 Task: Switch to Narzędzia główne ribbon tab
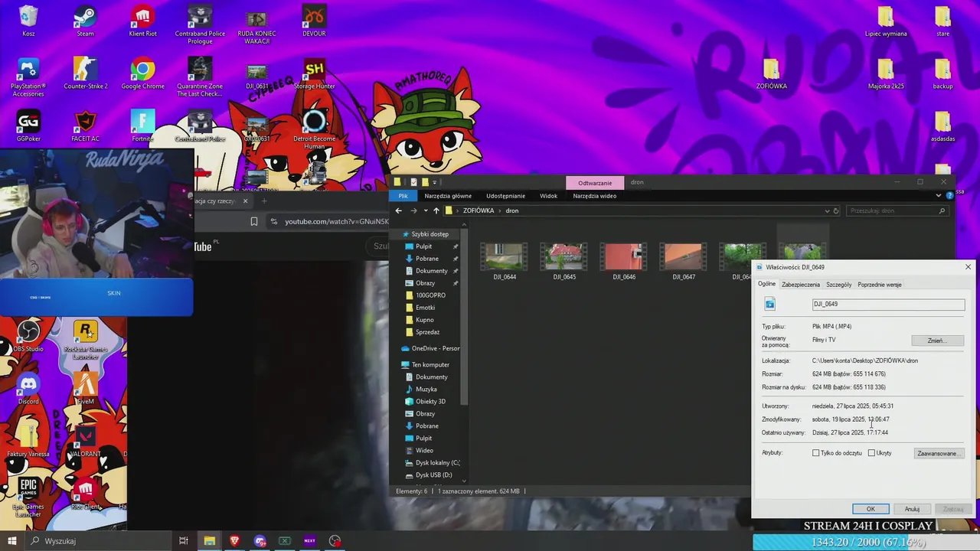pos(448,196)
